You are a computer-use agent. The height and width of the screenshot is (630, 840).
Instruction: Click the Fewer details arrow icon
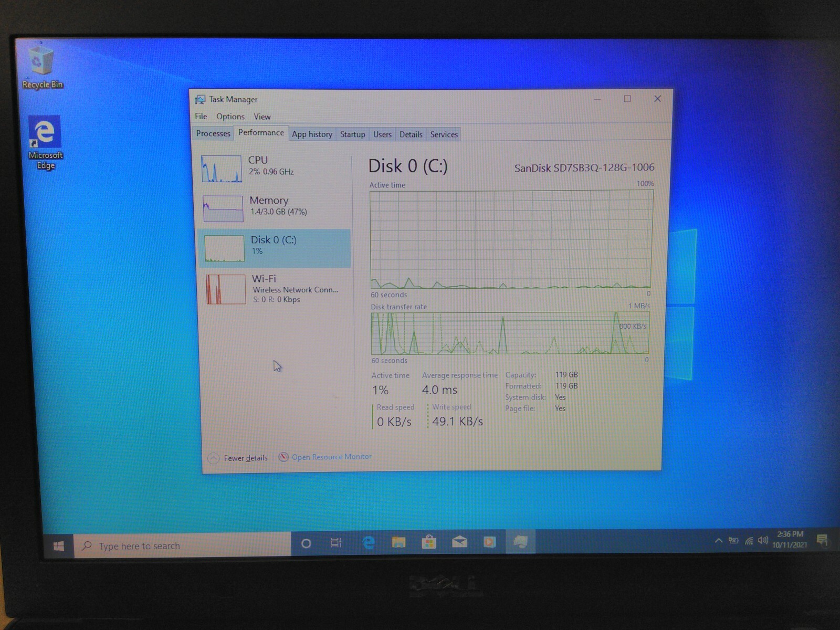[x=213, y=458]
